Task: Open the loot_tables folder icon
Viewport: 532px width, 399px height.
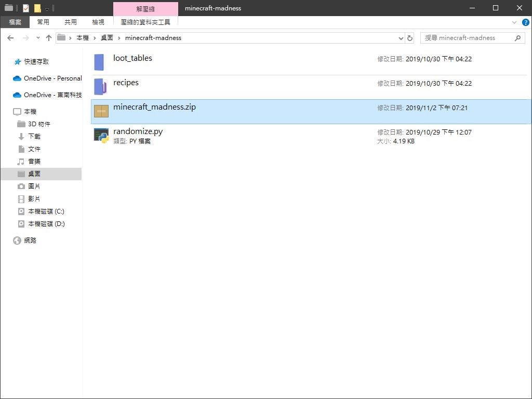Action: tap(99, 62)
